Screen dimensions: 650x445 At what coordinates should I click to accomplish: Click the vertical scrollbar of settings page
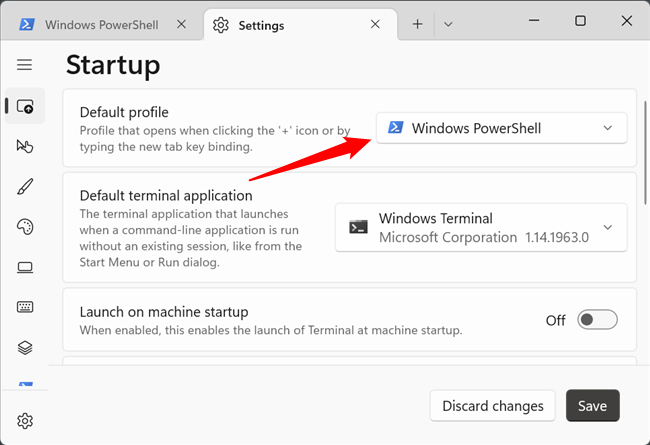tap(645, 153)
